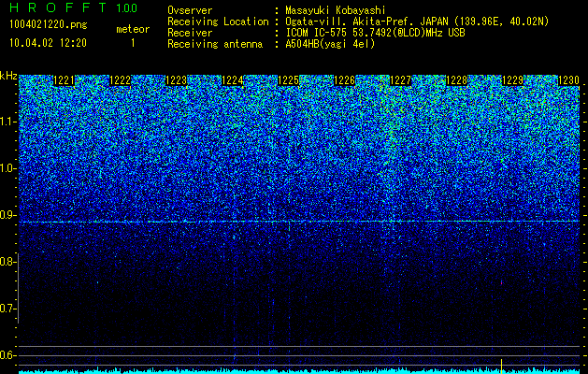This screenshot has width=588, height=374.
Task: Click the Receiving Location value text
Action: (417, 22)
